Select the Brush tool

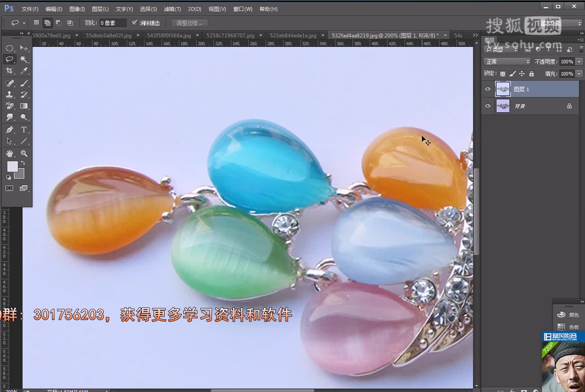(x=24, y=83)
